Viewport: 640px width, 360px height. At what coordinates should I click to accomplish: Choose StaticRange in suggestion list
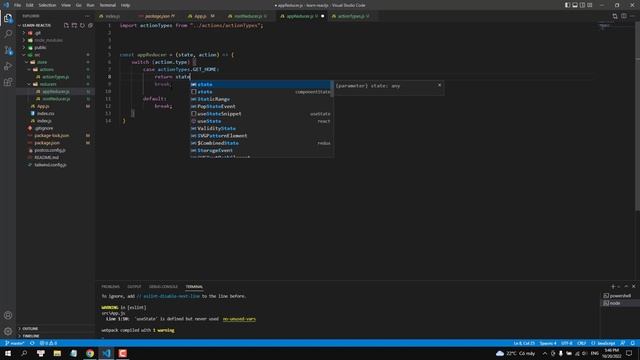[x=261, y=99]
